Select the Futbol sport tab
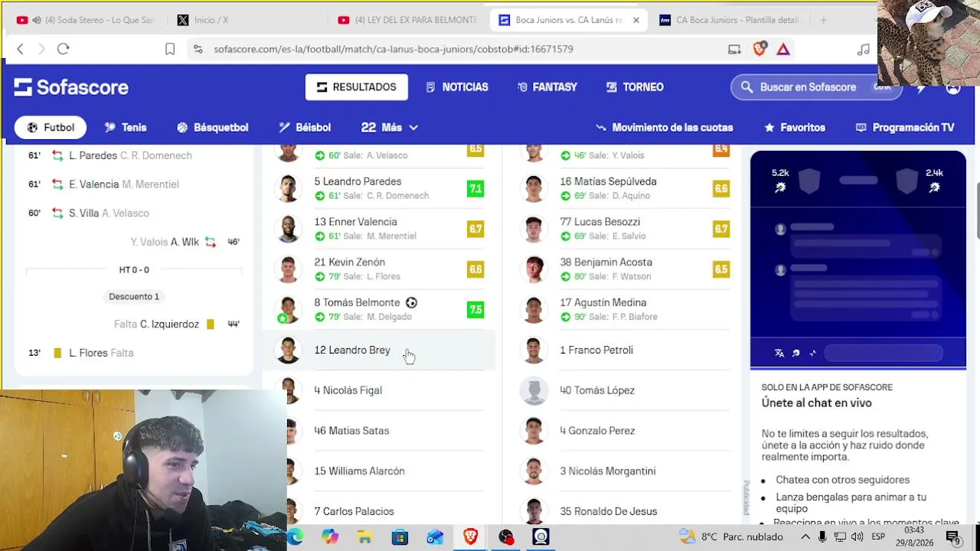Viewport: 980px width, 551px height. pyautogui.click(x=51, y=128)
